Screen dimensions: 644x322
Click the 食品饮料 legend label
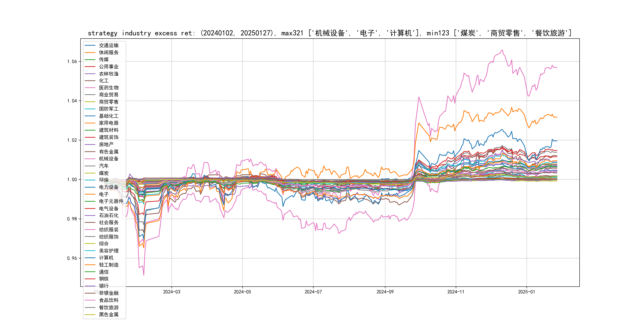point(109,300)
